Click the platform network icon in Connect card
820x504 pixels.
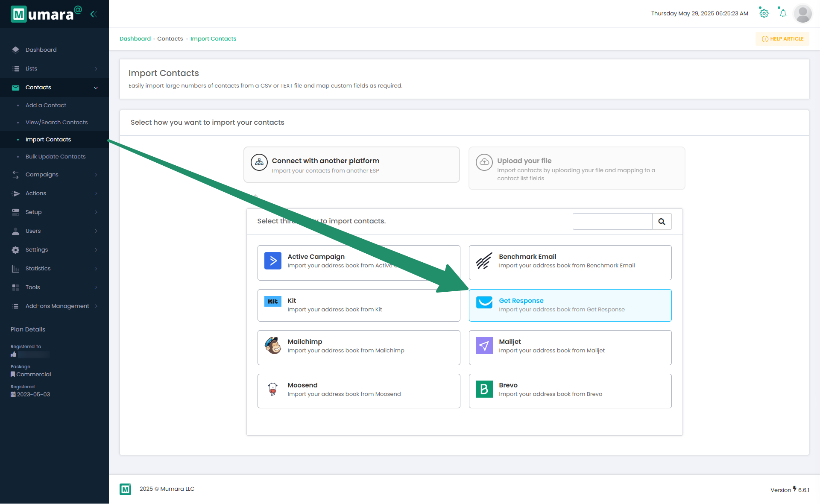pos(259,162)
